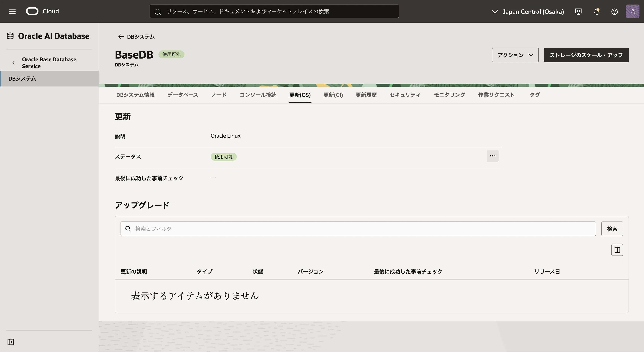Viewport: 644px width, 352px height.
Task: Open the ノード tab
Action: pyautogui.click(x=219, y=95)
